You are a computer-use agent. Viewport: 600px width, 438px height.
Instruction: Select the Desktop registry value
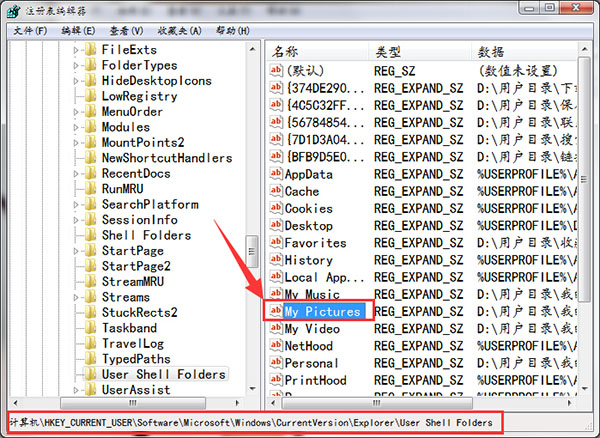click(308, 226)
